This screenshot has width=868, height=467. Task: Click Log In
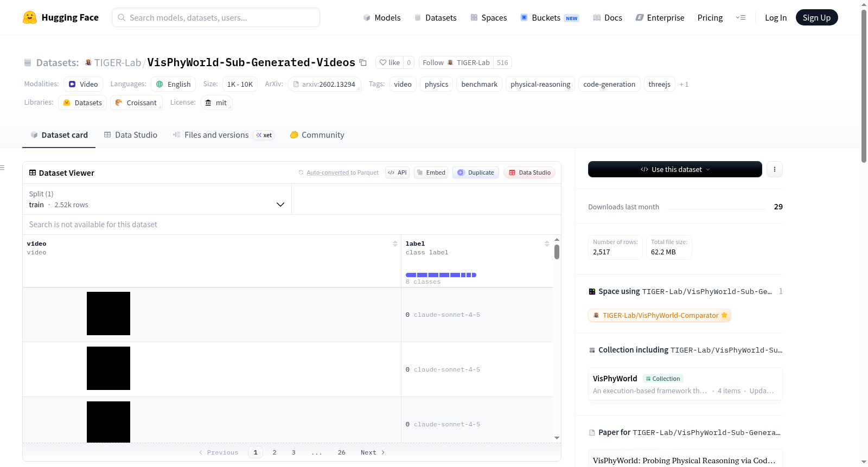click(776, 17)
